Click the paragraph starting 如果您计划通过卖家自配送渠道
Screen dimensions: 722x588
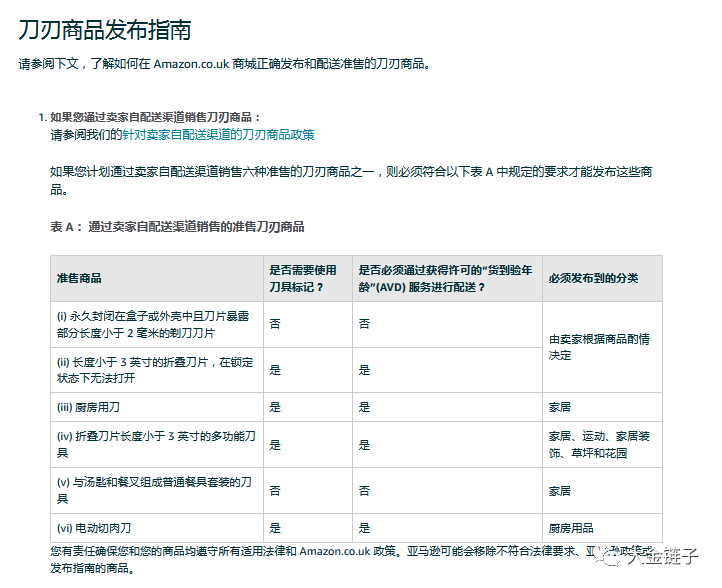point(351,180)
